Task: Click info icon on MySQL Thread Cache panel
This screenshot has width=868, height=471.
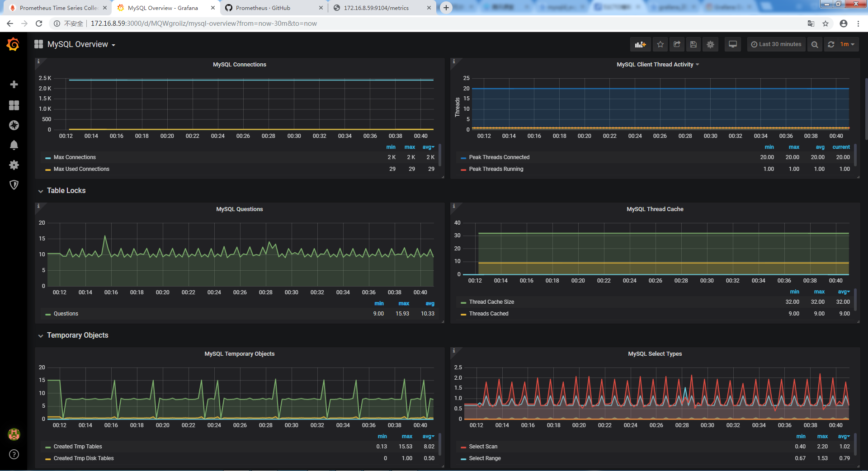Action: [454, 206]
